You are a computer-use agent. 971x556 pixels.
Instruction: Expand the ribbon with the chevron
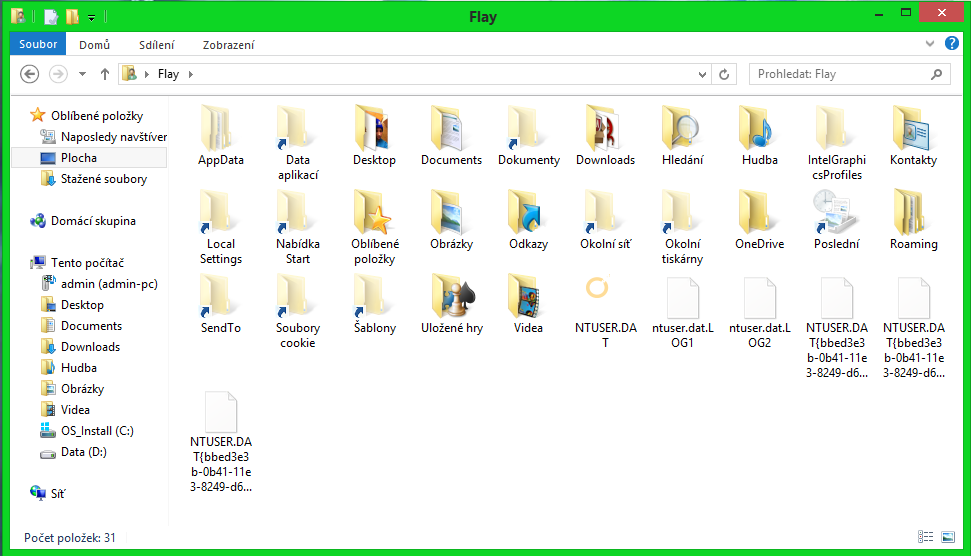[930, 43]
